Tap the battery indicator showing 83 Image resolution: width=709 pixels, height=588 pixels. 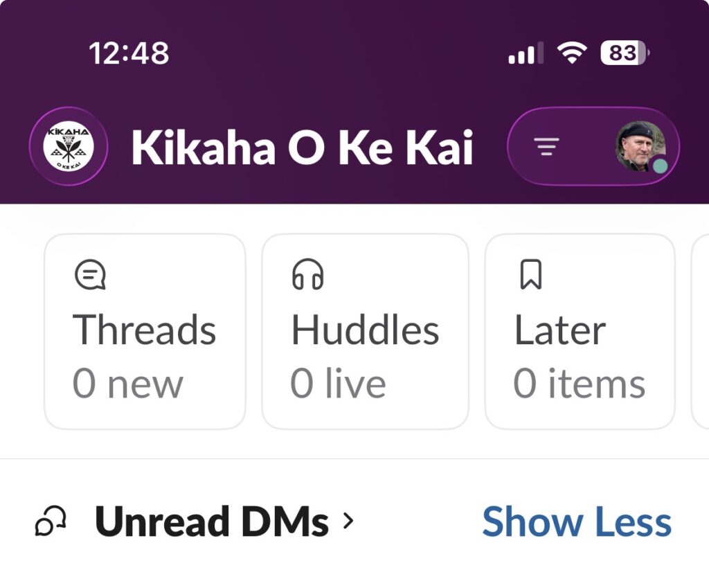(x=625, y=53)
